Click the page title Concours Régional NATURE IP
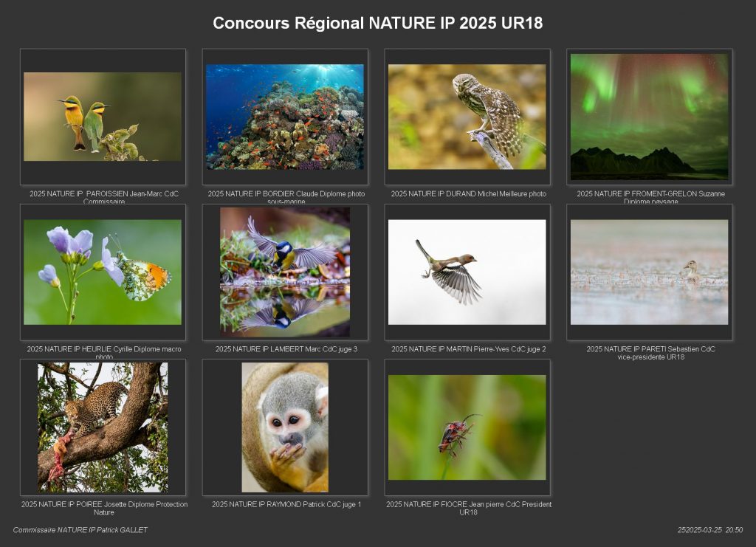 (x=377, y=23)
